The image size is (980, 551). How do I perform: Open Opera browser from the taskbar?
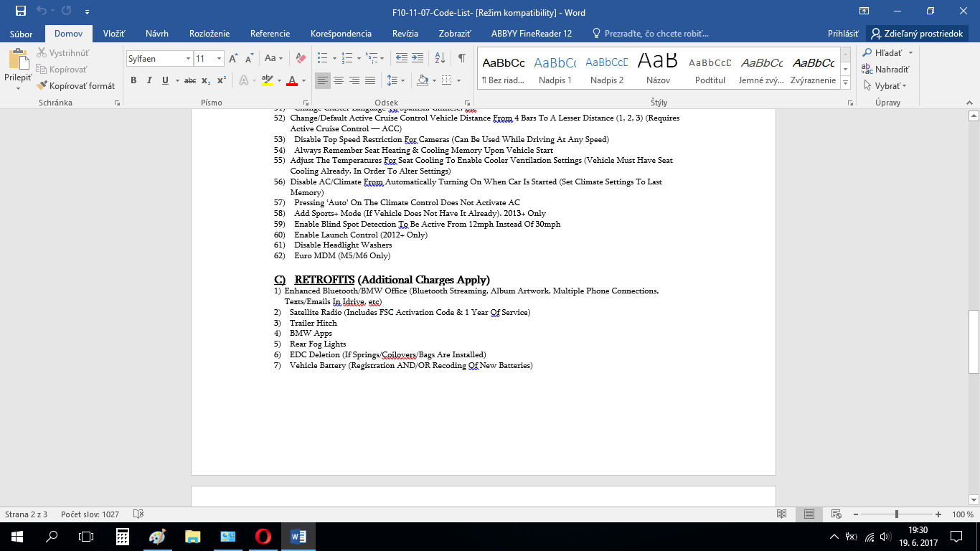263,536
